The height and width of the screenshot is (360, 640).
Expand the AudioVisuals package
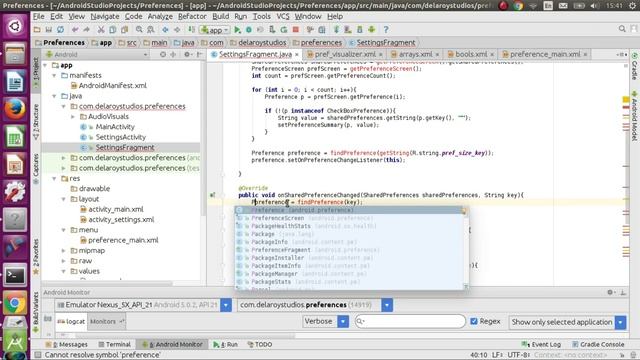pos(73,117)
